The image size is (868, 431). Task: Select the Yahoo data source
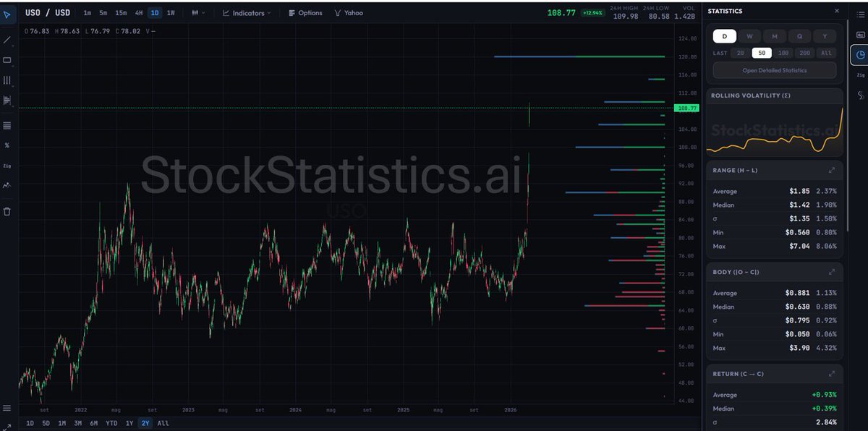pos(349,13)
